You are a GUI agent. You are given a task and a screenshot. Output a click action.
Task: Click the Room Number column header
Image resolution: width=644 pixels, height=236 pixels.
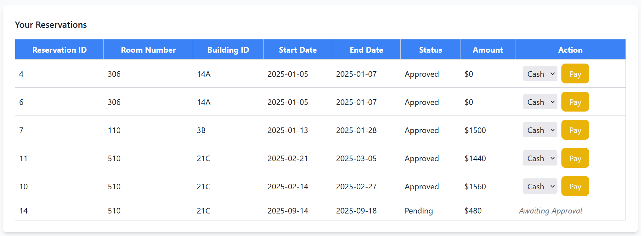[148, 50]
